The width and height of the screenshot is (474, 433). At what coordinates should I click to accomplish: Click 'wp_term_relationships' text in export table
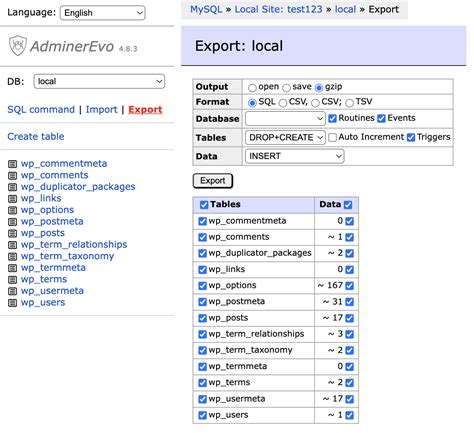256,334
